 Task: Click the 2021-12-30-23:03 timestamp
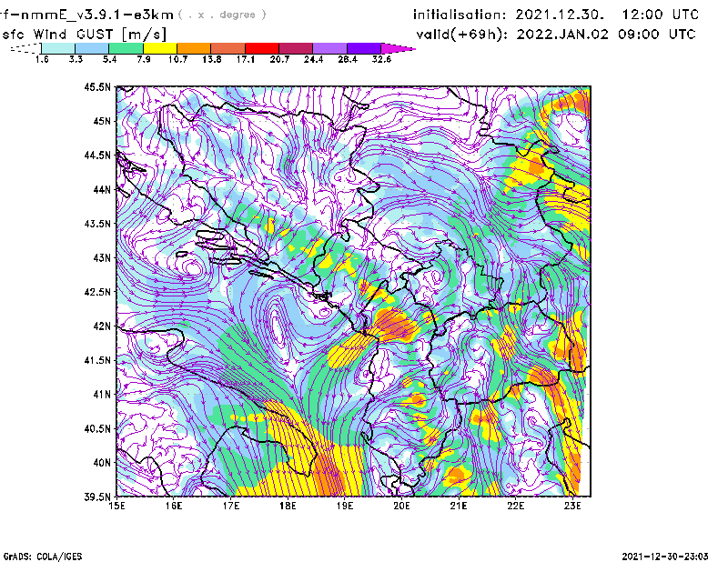(665, 557)
